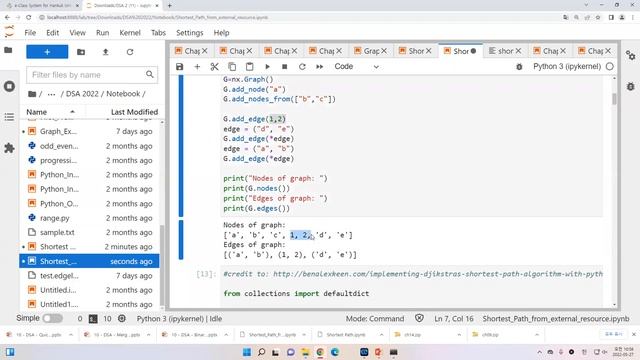
Task: Click the Filter files by name field
Action: click(x=92, y=75)
